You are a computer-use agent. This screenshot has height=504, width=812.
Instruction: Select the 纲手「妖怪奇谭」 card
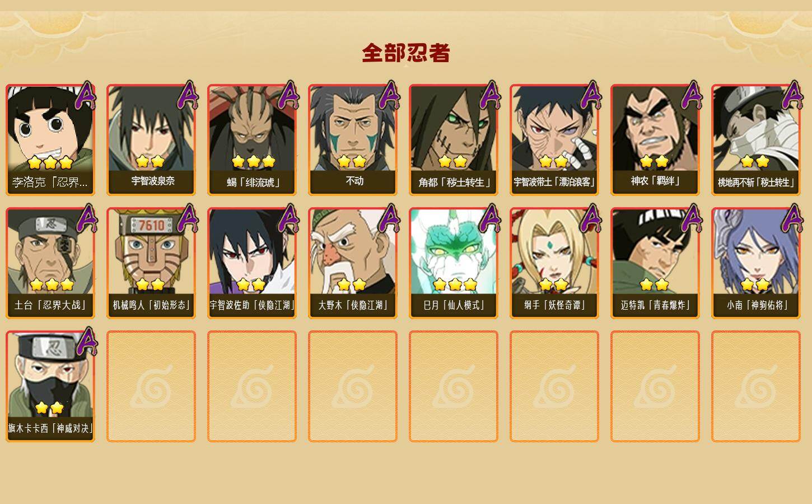pos(554,263)
